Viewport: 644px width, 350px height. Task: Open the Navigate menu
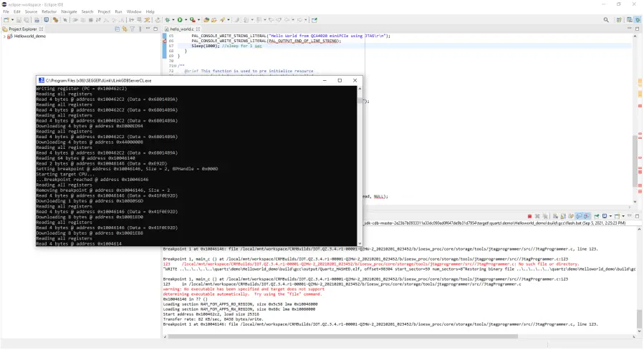[x=69, y=11]
